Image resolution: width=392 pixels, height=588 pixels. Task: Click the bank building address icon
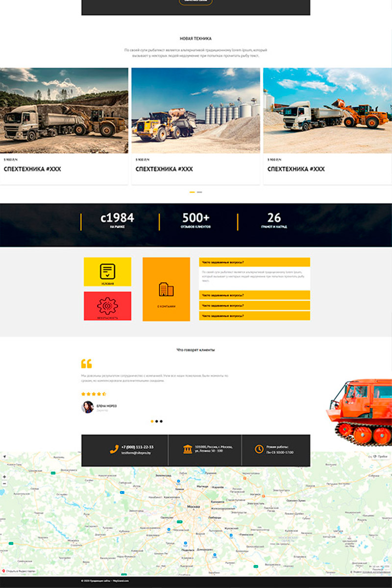coord(188,449)
